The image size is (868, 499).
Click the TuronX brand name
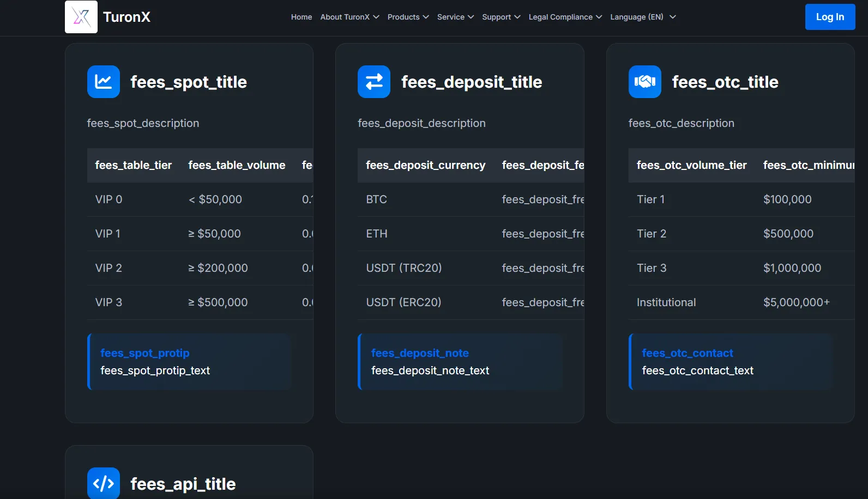coord(126,17)
